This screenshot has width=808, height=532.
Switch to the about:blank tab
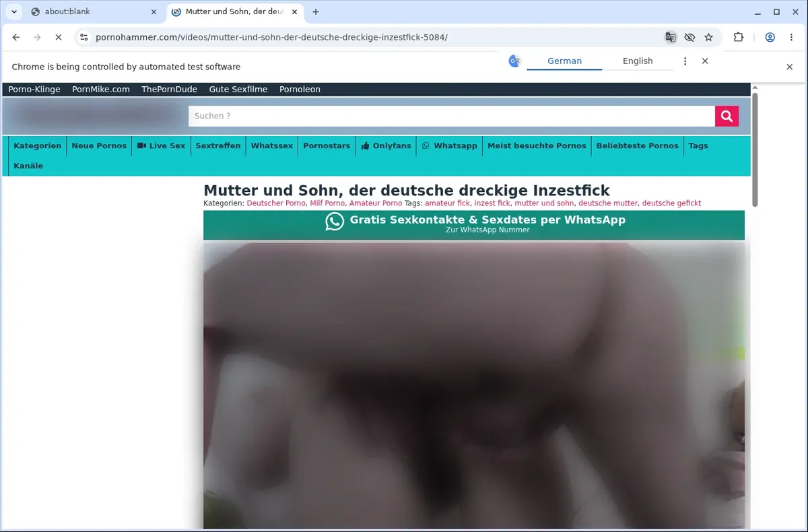[94, 11]
